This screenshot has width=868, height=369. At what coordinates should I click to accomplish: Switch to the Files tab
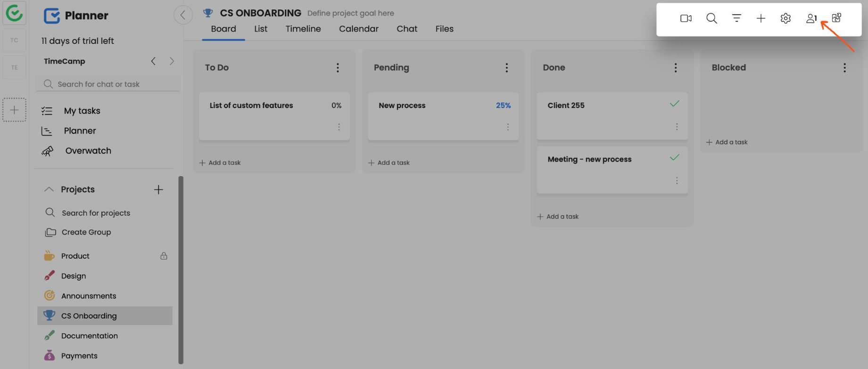(x=445, y=29)
